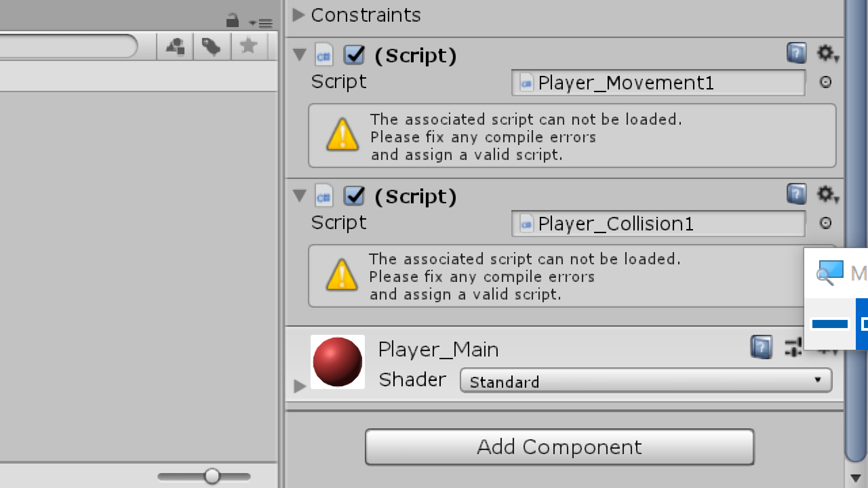Open the help reference for the Player_Movement1 script
This screenshot has height=488, width=868.
797,54
